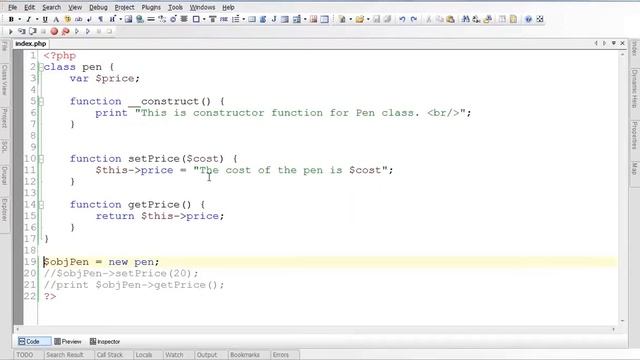Open a file using the folder icon
This screenshot has width=640, height=360.
pyautogui.click(x=359, y=19)
